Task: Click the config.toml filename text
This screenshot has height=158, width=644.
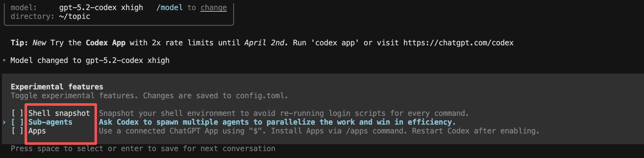Action: [x=262, y=96]
